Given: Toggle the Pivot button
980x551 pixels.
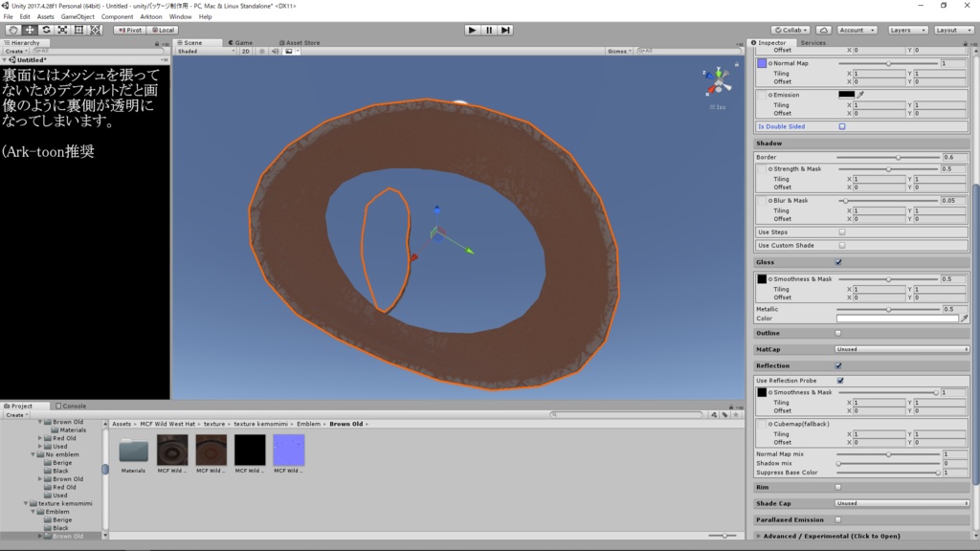Looking at the screenshot, I should pyautogui.click(x=130, y=30).
